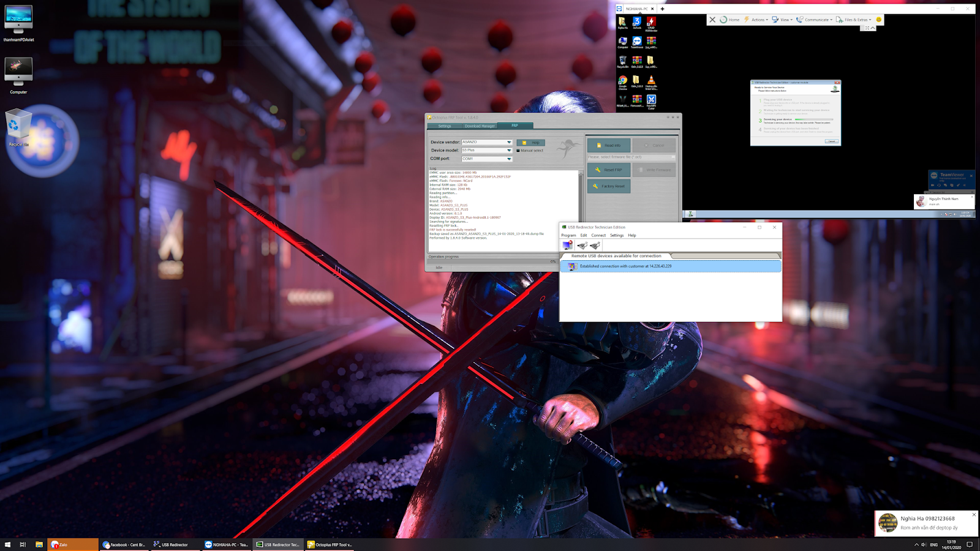Viewport: 980px width, 551px height.
Task: Click the Write Firmware button in Octoplus
Action: [654, 170]
